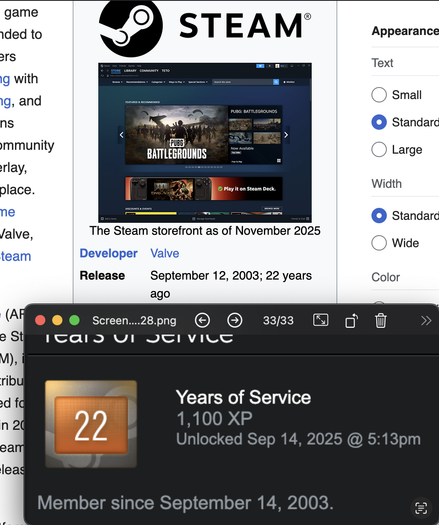Click the Appearance panel heading
This screenshot has width=439, height=525.
[x=405, y=31]
